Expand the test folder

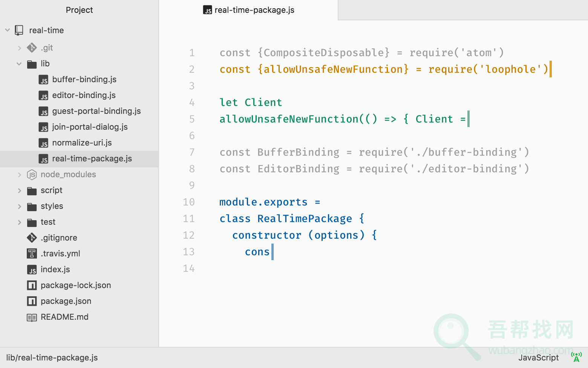[x=19, y=222]
